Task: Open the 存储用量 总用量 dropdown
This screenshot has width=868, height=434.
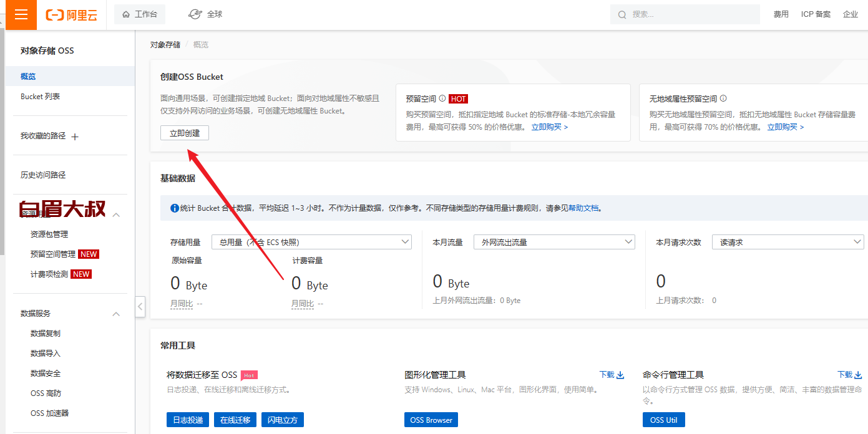Action: 312,242
